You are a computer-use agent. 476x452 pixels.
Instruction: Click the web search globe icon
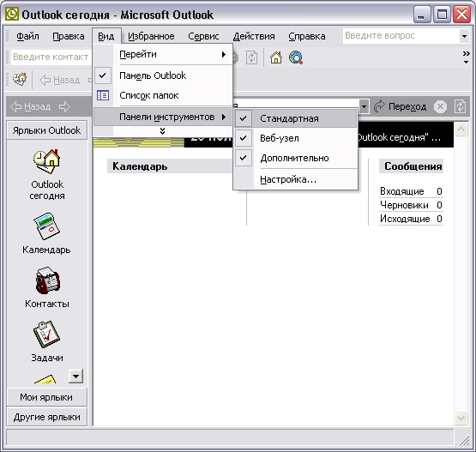(x=296, y=57)
